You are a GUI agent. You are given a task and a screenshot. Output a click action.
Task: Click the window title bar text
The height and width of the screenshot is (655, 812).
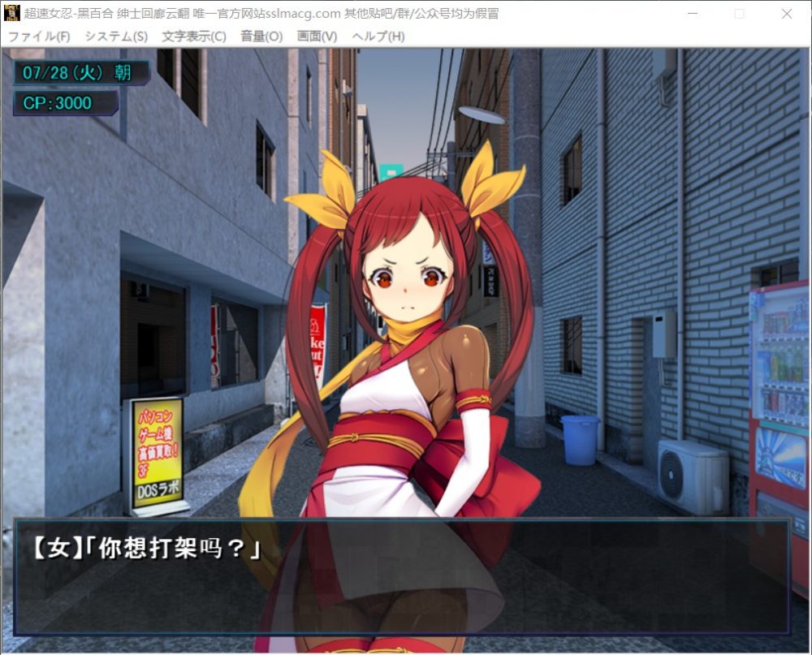coord(261,14)
